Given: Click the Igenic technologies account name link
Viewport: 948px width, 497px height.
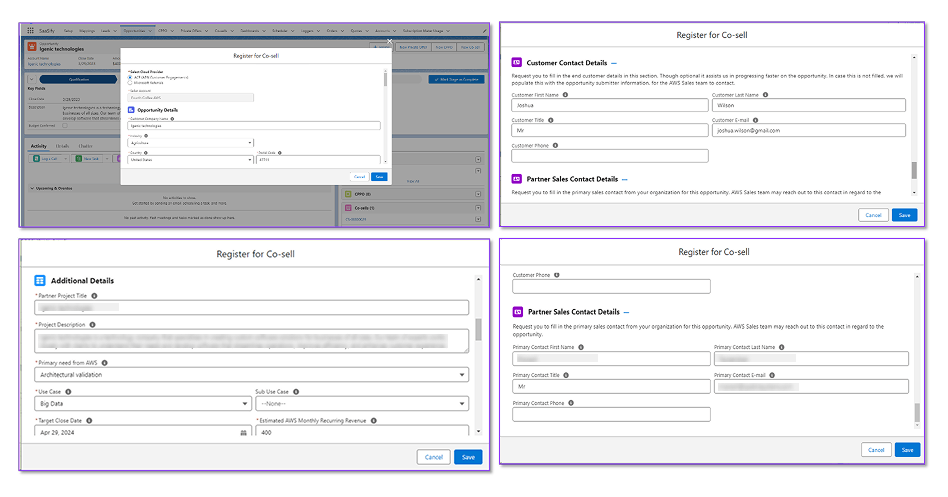Looking at the screenshot, I should tap(44, 63).
